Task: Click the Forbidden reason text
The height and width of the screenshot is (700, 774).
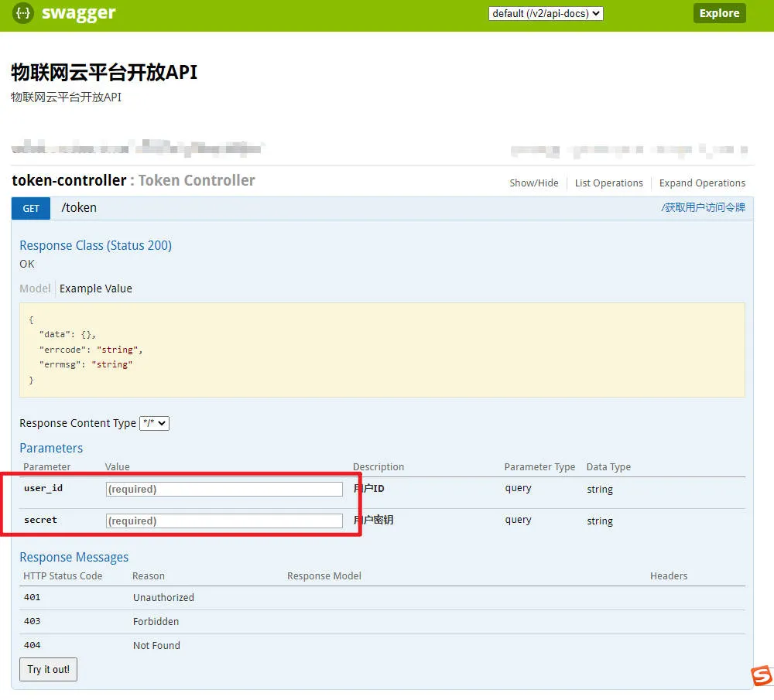Action: [156, 622]
